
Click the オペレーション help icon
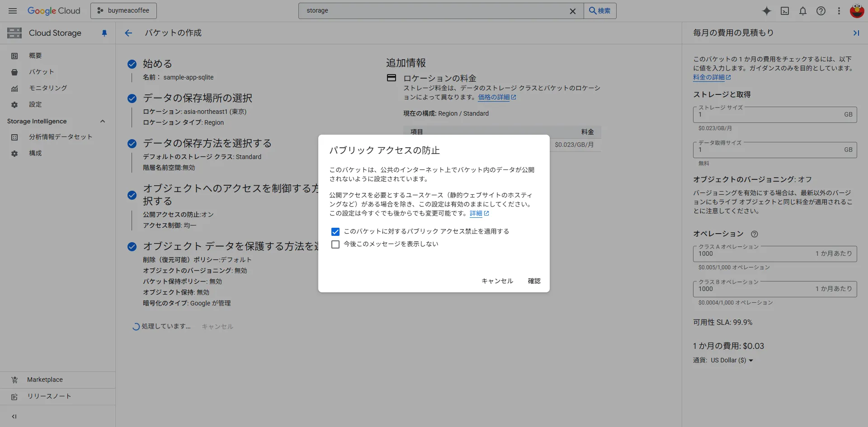click(x=755, y=234)
